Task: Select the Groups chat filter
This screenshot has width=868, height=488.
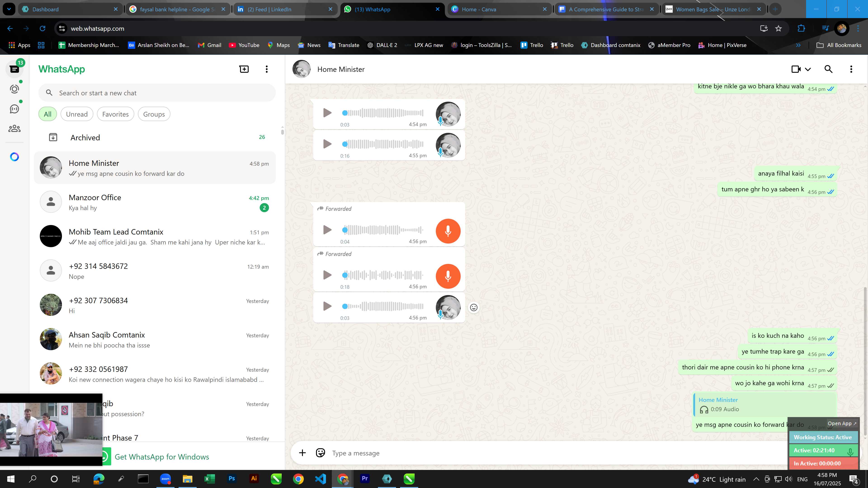Action: tap(154, 114)
